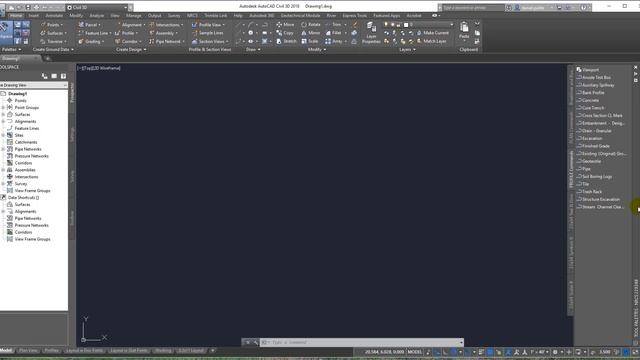Image resolution: width=640 pixels, height=360 pixels.
Task: Click the Assembly tool in ribbon
Action: point(164,33)
